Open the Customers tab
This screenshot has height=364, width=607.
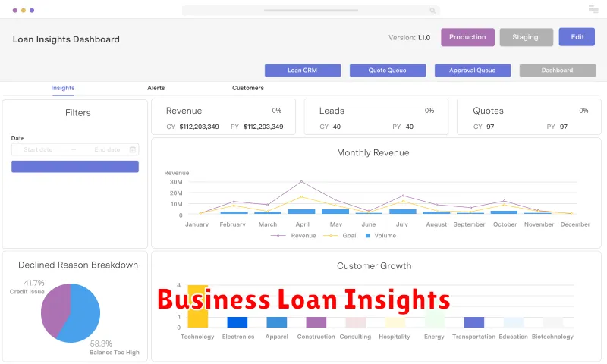pyautogui.click(x=248, y=88)
